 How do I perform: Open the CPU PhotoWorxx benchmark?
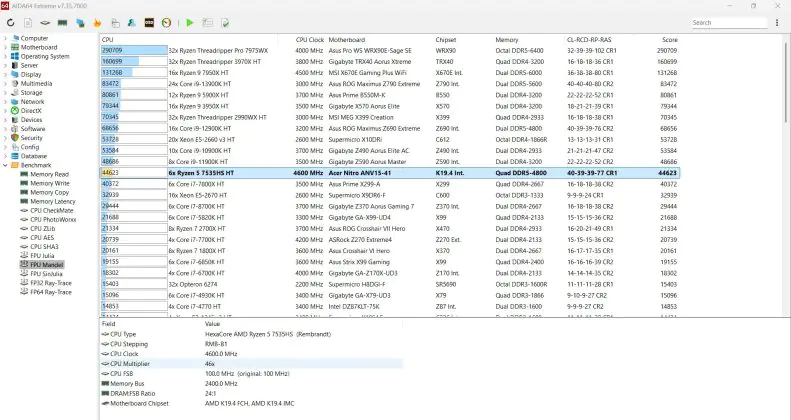[x=53, y=220]
